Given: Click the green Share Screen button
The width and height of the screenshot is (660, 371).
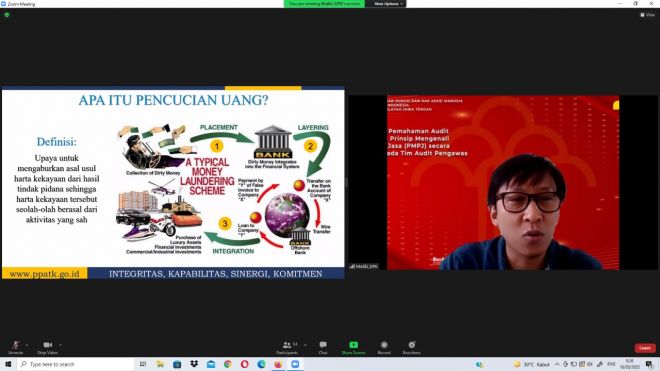Looking at the screenshot, I should pos(353,347).
